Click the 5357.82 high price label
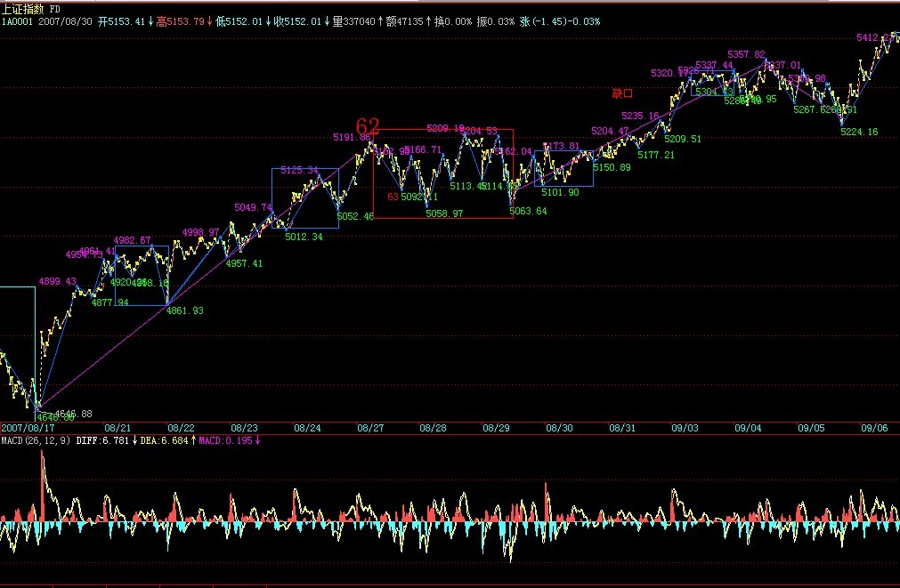The image size is (900, 588). click(x=746, y=54)
